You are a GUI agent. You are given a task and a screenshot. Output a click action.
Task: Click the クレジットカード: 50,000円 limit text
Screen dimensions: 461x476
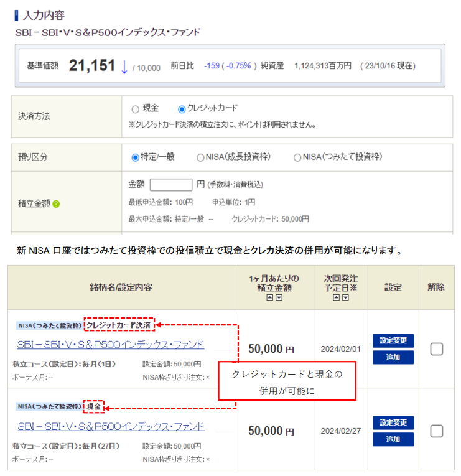(x=270, y=219)
